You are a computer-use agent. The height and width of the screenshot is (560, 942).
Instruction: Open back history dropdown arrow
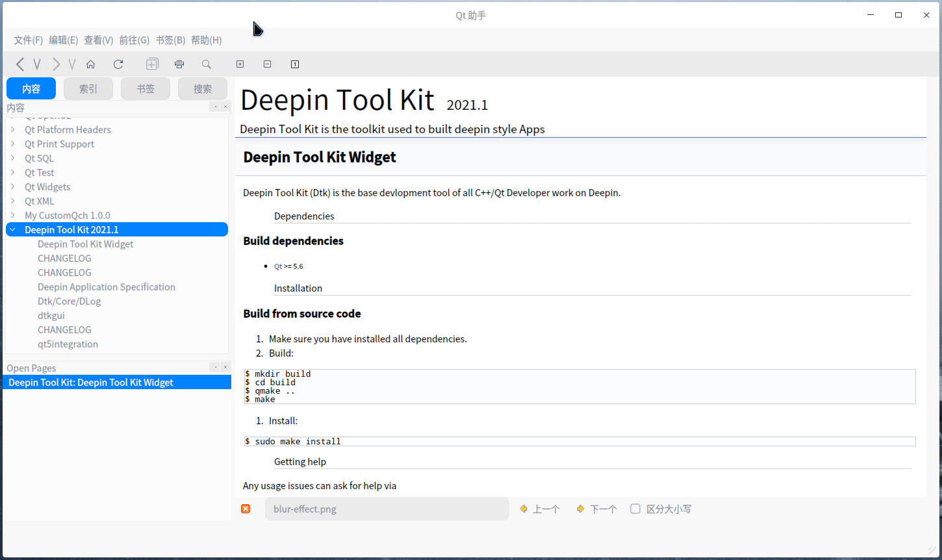pyautogui.click(x=37, y=64)
